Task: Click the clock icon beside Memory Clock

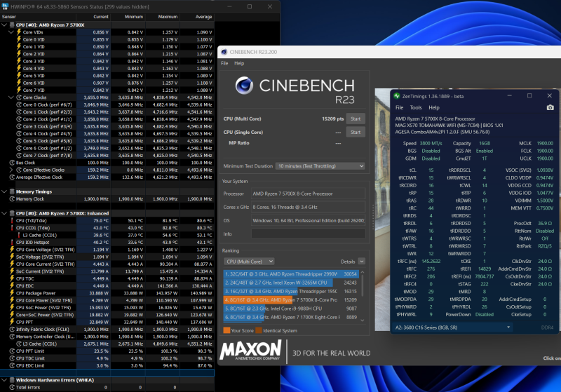Action: [12, 199]
